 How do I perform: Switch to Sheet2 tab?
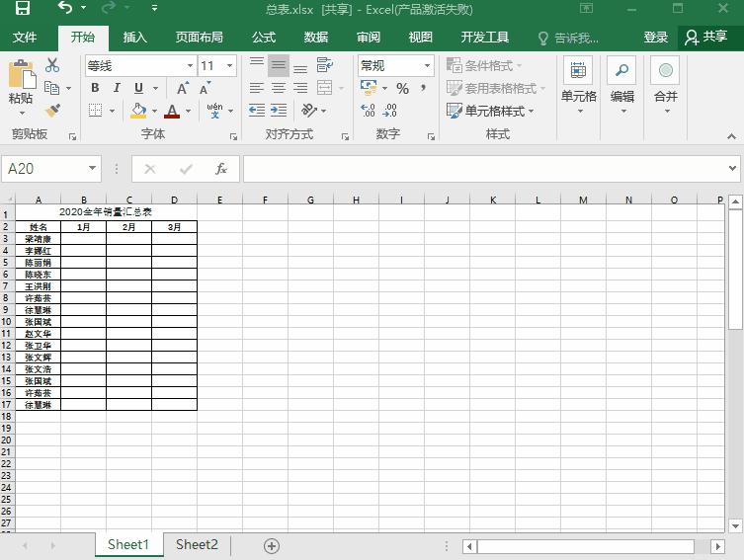[197, 544]
